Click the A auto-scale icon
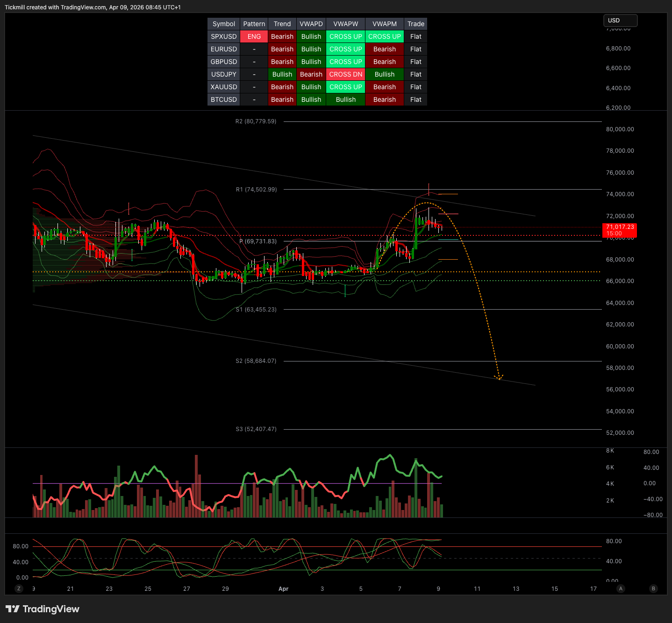The height and width of the screenshot is (623, 672). click(621, 588)
